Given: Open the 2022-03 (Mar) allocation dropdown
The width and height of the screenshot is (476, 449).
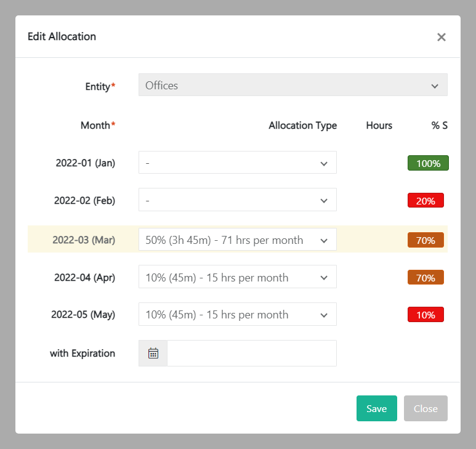Looking at the screenshot, I should pyautogui.click(x=237, y=240).
